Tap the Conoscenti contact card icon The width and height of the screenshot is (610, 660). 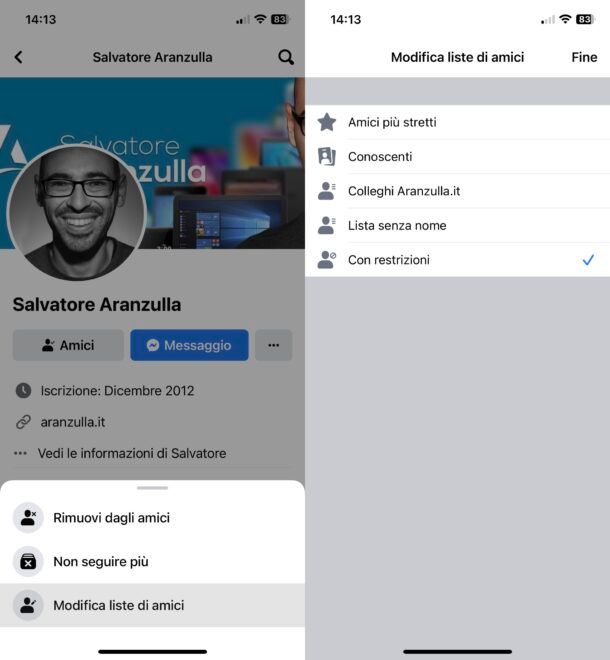[327, 157]
